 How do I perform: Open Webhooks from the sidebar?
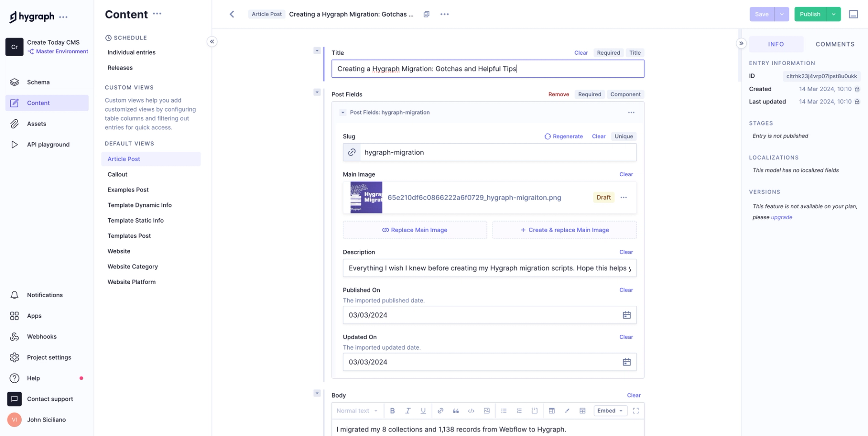[47, 337]
